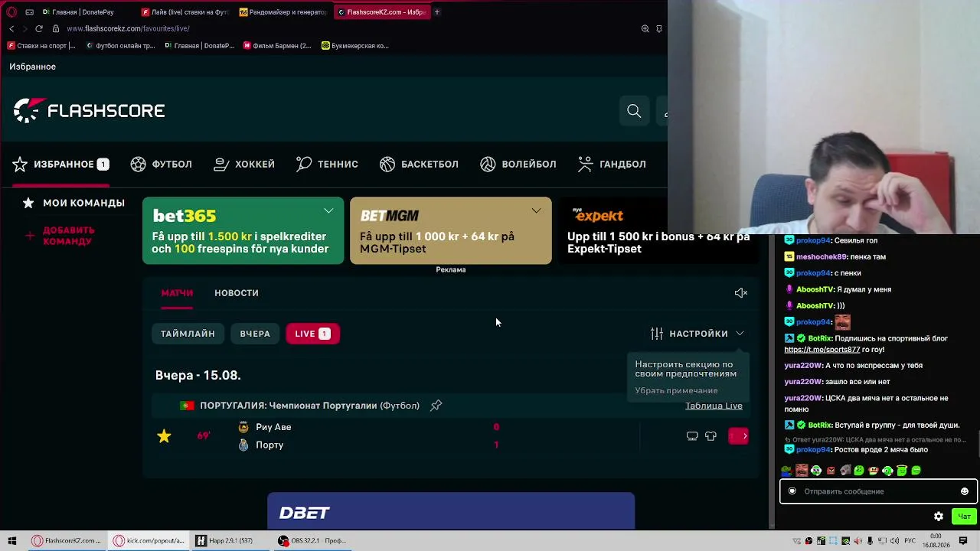Open the emoji picker in chat input

(965, 491)
